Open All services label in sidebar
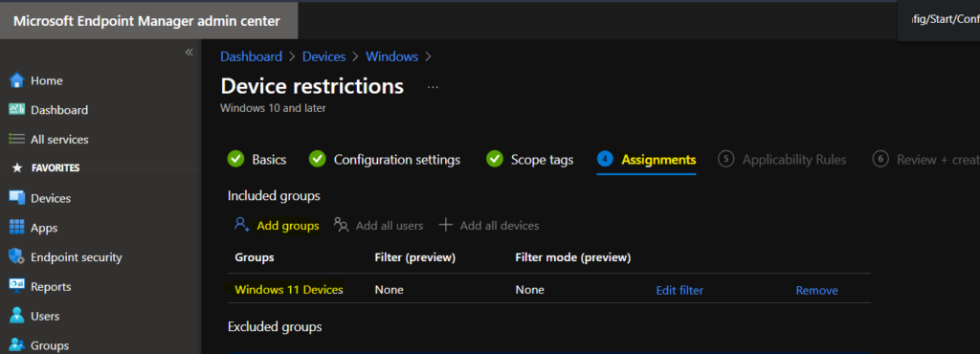The height and width of the screenshot is (354, 980). 59,140
